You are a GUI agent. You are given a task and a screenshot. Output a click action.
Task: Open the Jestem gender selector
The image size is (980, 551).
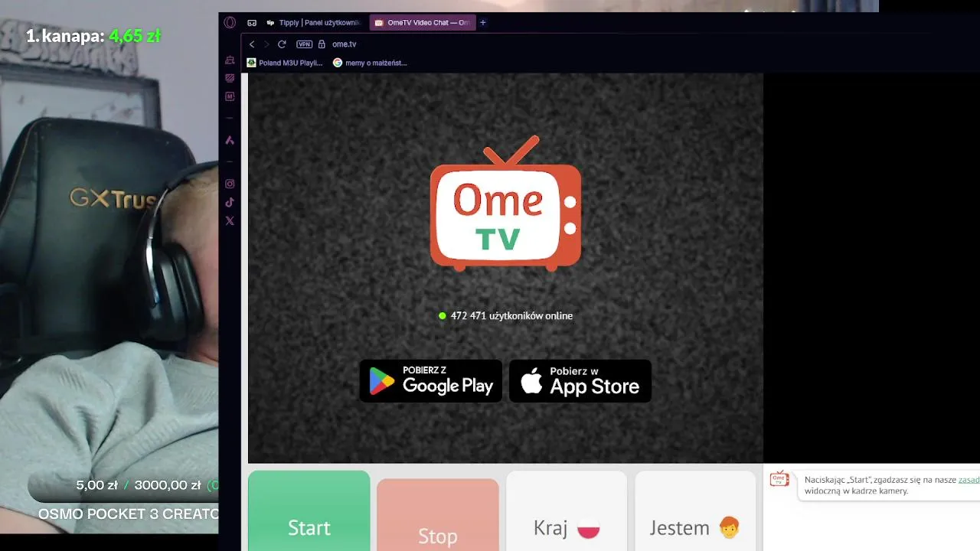click(695, 510)
